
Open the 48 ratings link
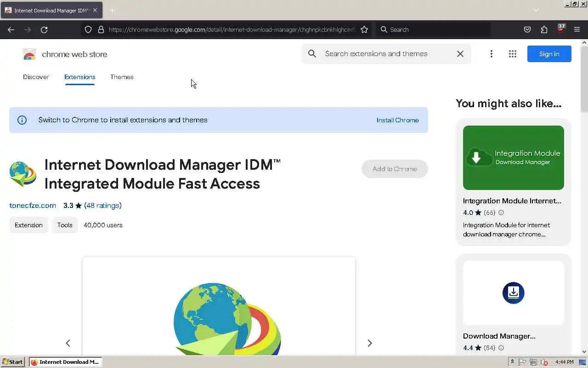tap(103, 206)
